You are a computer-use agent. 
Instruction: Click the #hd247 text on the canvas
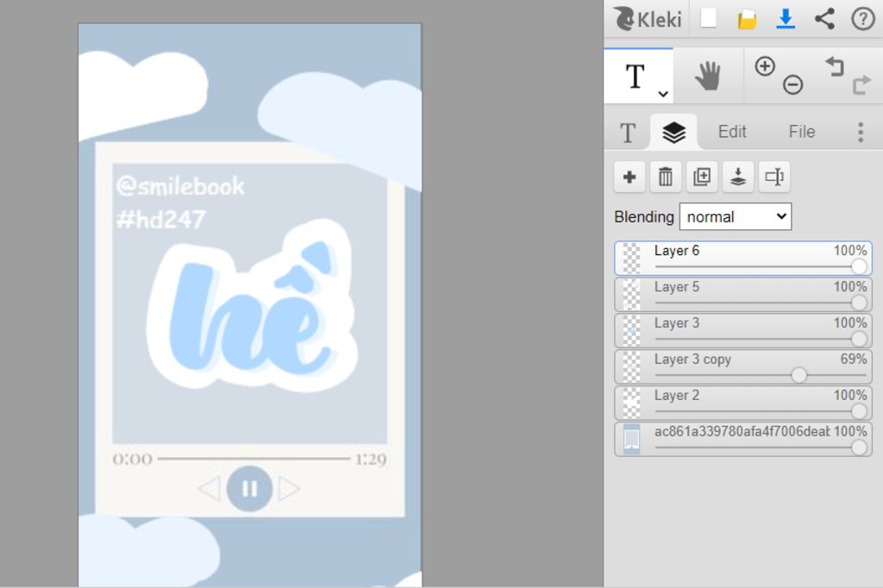(x=160, y=219)
